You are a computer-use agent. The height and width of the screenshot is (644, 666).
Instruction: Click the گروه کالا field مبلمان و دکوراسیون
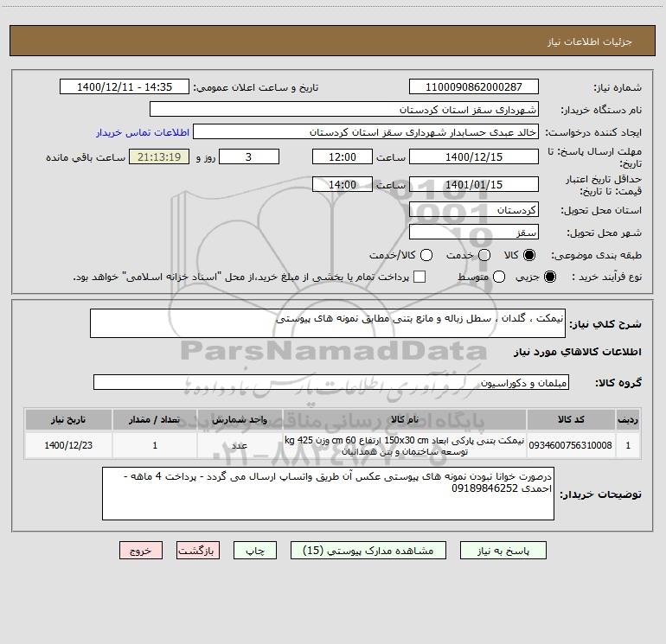[x=331, y=382]
